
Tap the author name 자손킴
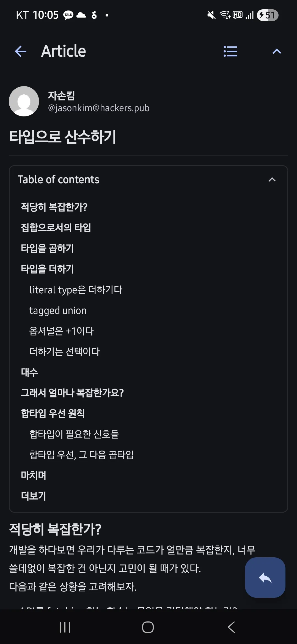click(61, 95)
